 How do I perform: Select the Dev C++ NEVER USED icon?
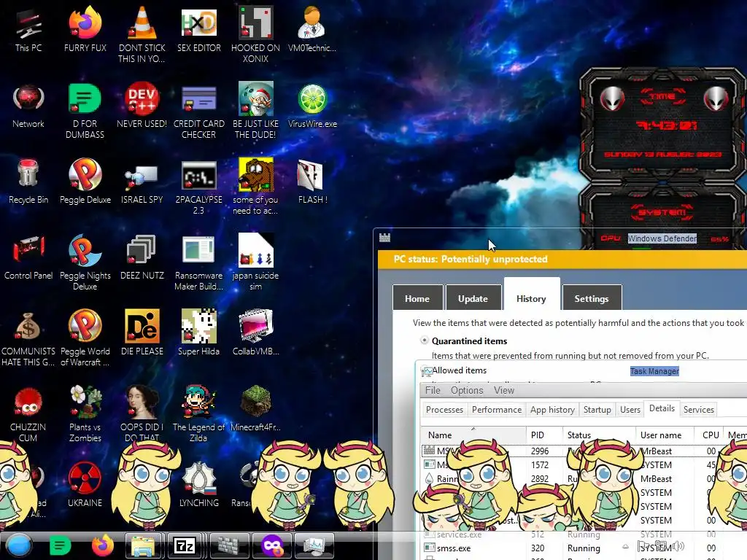142,106
